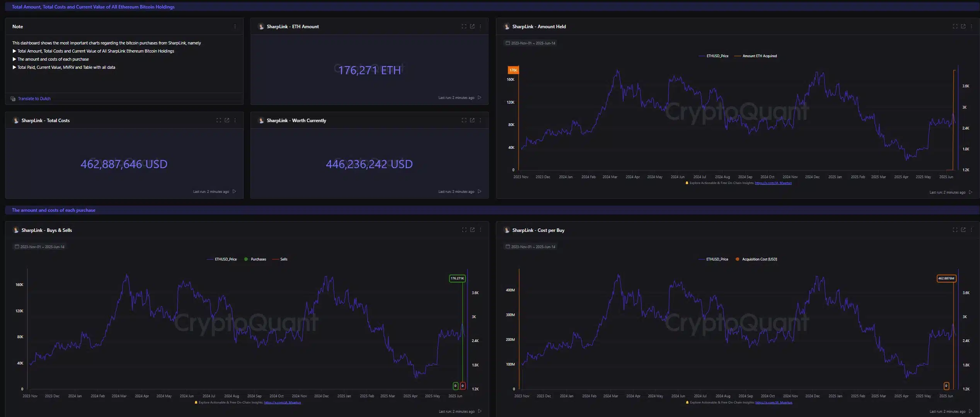The width and height of the screenshot is (980, 417).
Task: Click the 462.8876M acquisition cost marker
Action: tap(946, 278)
